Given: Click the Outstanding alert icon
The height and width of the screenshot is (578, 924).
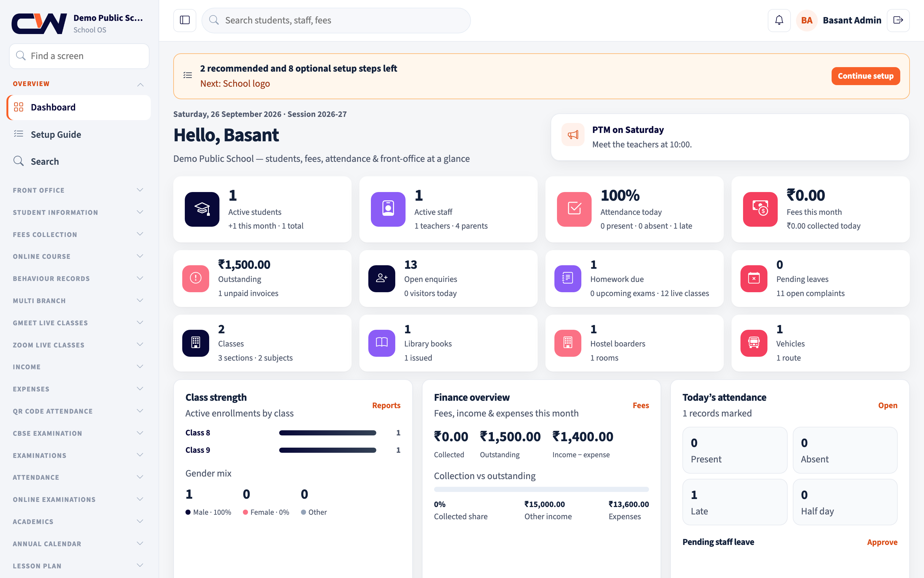Looking at the screenshot, I should 195,278.
